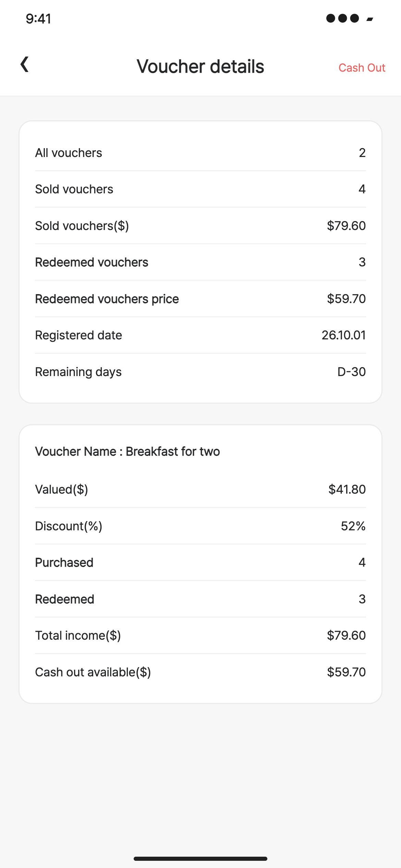Screen dimensions: 401x868
Task: Tap the Sold vouchers($) $79.60 value
Action: tap(346, 226)
